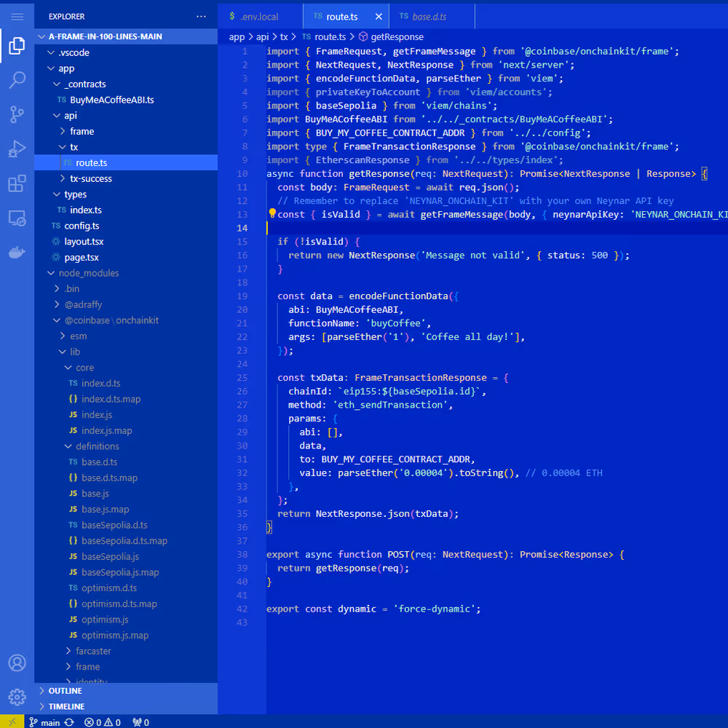Switch to the .env.local tab
Image resolution: width=728 pixels, height=728 pixels.
pyautogui.click(x=259, y=16)
